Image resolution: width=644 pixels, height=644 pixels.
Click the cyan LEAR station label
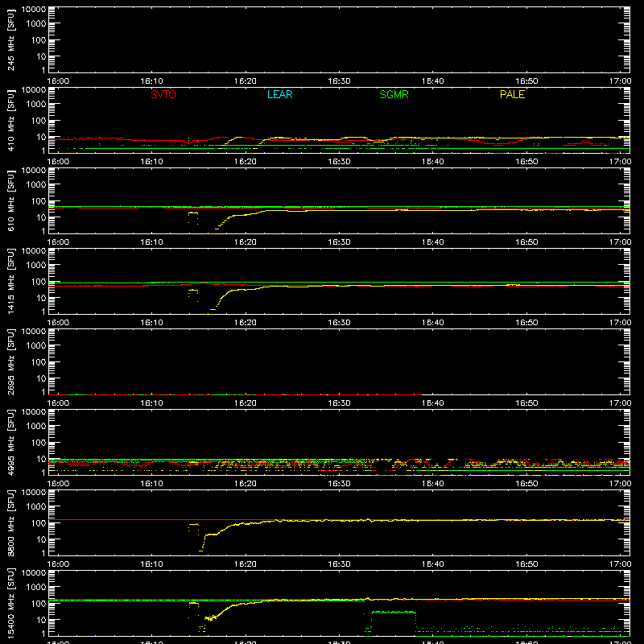(279, 94)
